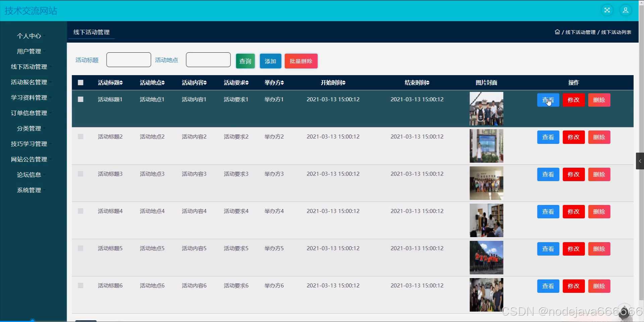Open 个人中心 in sidebar
The width and height of the screenshot is (644, 322).
(x=29, y=36)
